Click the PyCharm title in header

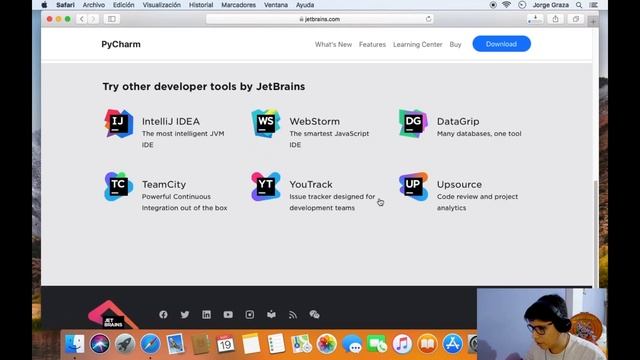pos(121,44)
